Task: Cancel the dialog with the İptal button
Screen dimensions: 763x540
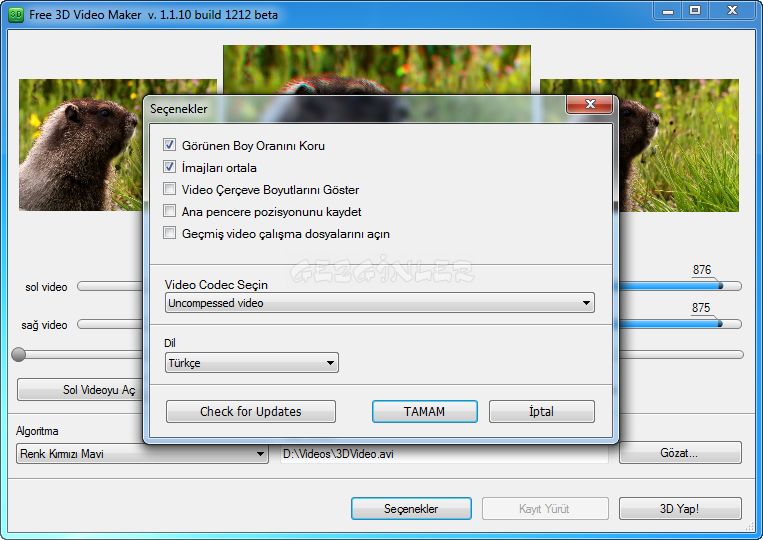Action: 542,412
